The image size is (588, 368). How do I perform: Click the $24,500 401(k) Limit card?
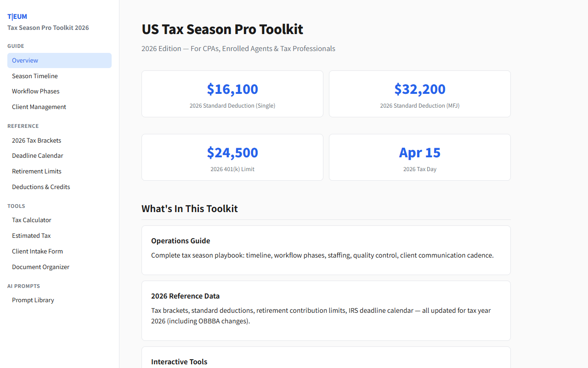232,157
